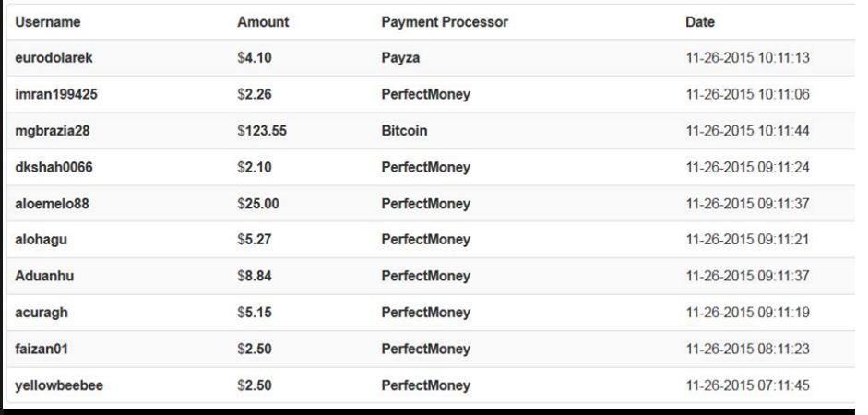868x415 pixels.
Task: Select the $25.00 amount cell
Action: click(257, 203)
